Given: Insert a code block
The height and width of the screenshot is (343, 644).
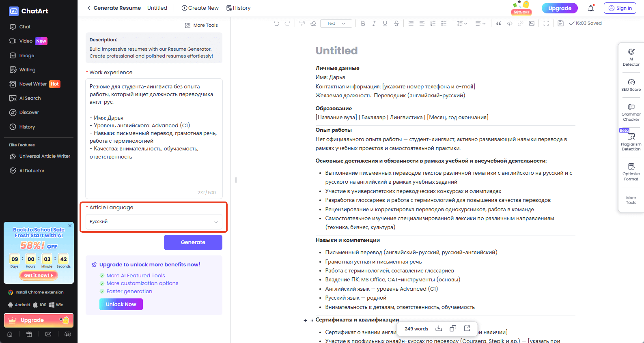Looking at the screenshot, I should [509, 24].
